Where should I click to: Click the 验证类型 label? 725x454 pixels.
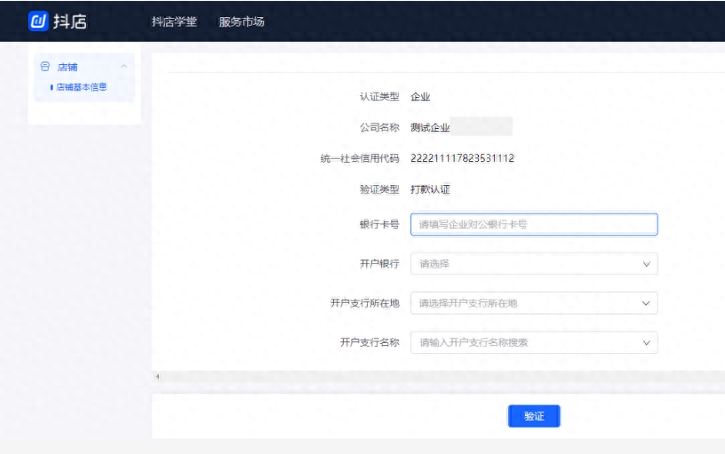pyautogui.click(x=380, y=190)
